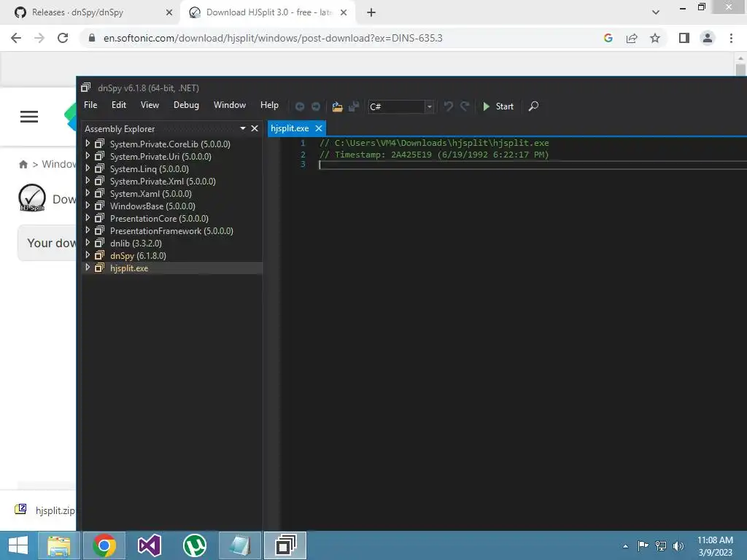Reload the Chrome page
This screenshot has width=747, height=560.
[x=63, y=38]
